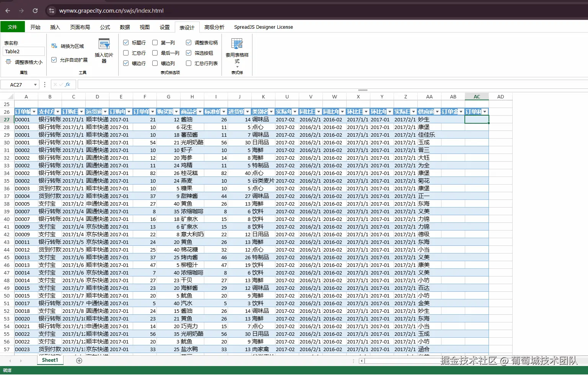
Task: Click the formula bar input area
Action: (x=333, y=85)
